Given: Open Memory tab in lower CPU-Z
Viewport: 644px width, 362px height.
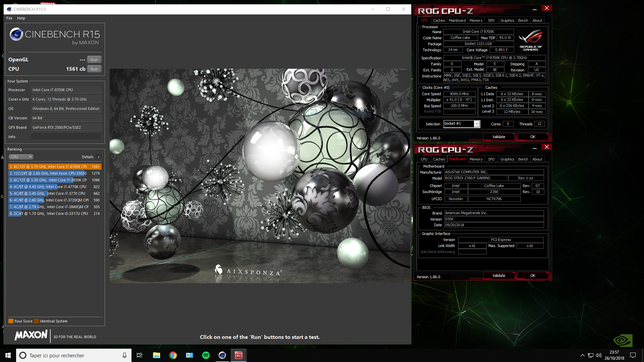Looking at the screenshot, I should [476, 159].
